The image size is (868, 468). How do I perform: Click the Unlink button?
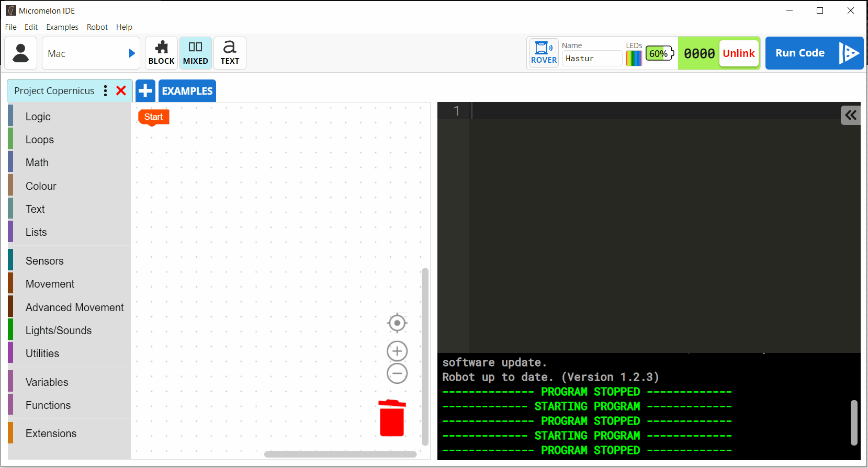738,53
